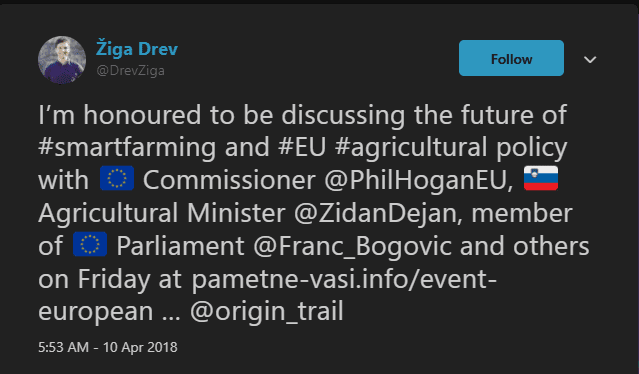Click the Žiga Drev display name
The width and height of the screenshot is (639, 374).
(137, 49)
